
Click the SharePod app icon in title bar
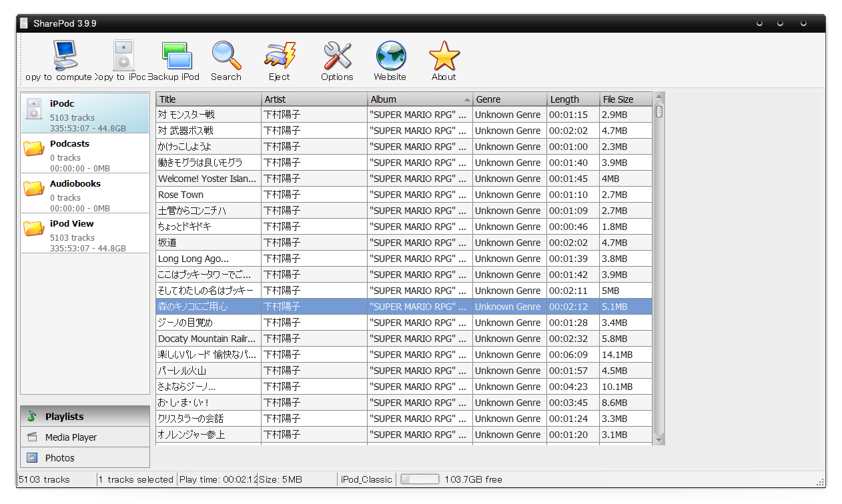[24, 23]
